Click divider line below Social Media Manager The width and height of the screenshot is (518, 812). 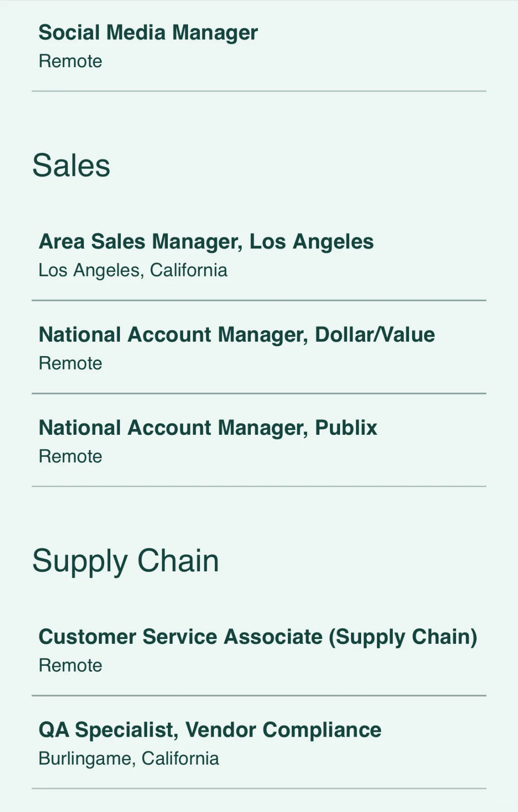pyautogui.click(x=259, y=91)
